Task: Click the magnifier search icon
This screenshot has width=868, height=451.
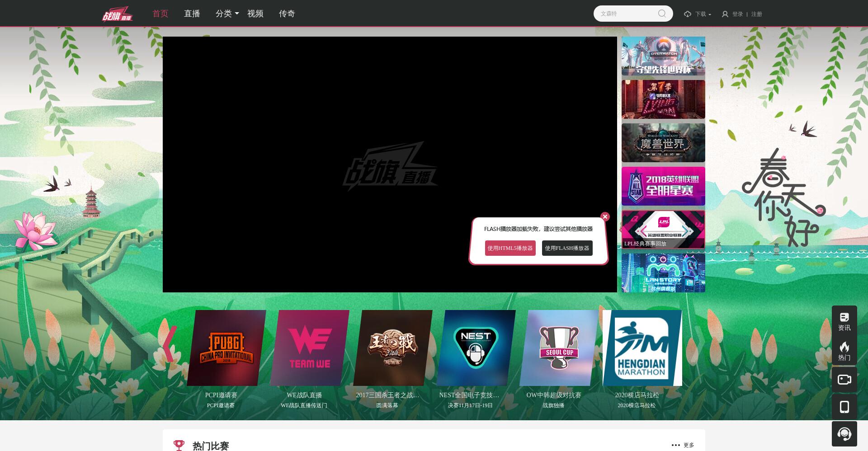Action: pos(662,14)
